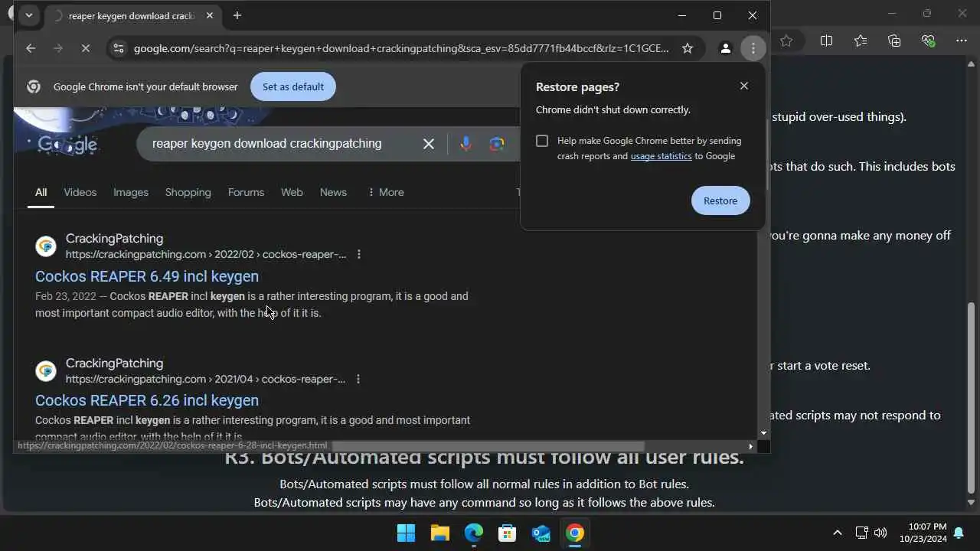Go back in Chrome history
The width and height of the screenshot is (980, 551).
31,48
